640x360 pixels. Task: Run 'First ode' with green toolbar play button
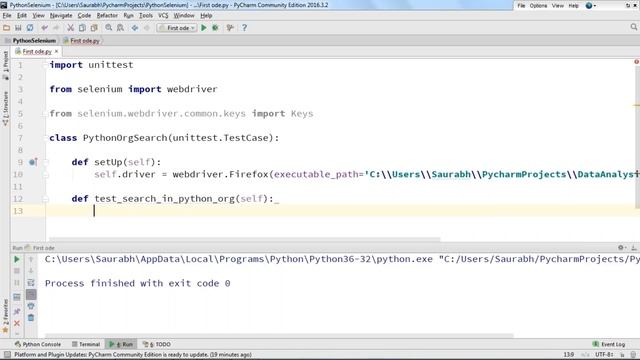[204, 28]
